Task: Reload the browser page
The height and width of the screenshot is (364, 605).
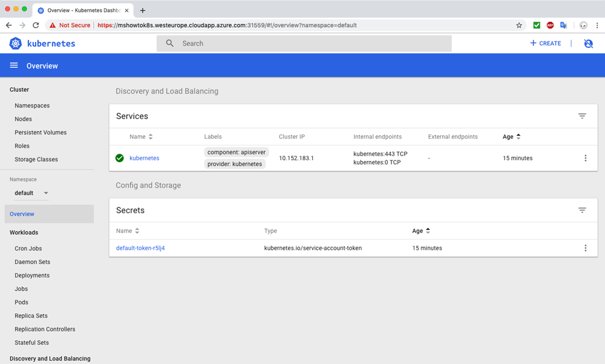Action: tap(36, 25)
